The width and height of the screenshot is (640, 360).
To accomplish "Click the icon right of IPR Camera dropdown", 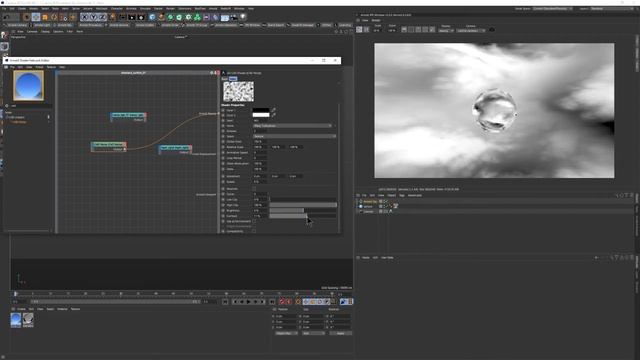I will (x=492, y=30).
